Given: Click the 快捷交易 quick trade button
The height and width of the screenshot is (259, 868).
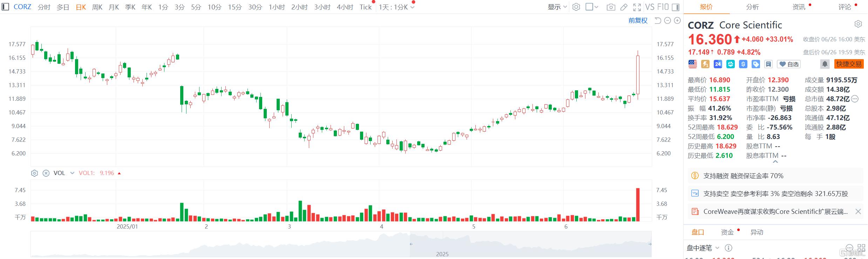Looking at the screenshot, I should point(849,64).
